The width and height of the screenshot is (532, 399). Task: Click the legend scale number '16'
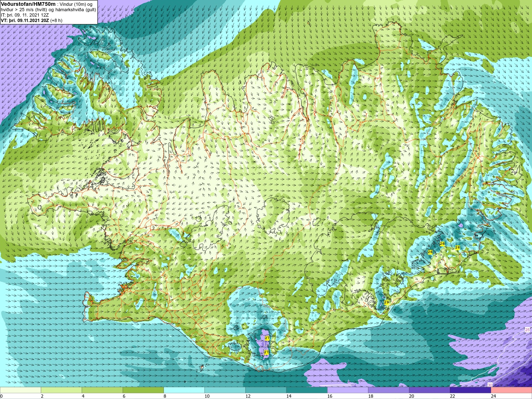(330, 396)
